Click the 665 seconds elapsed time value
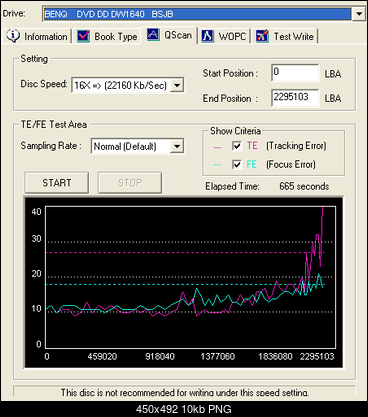This screenshot has height=417, width=368. tap(304, 186)
